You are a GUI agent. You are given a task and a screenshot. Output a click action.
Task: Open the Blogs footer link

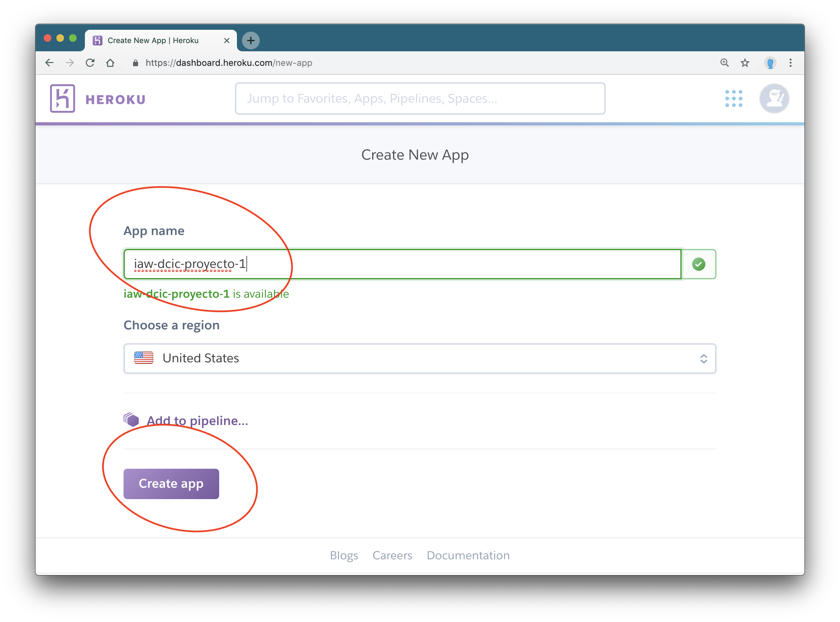point(344,555)
